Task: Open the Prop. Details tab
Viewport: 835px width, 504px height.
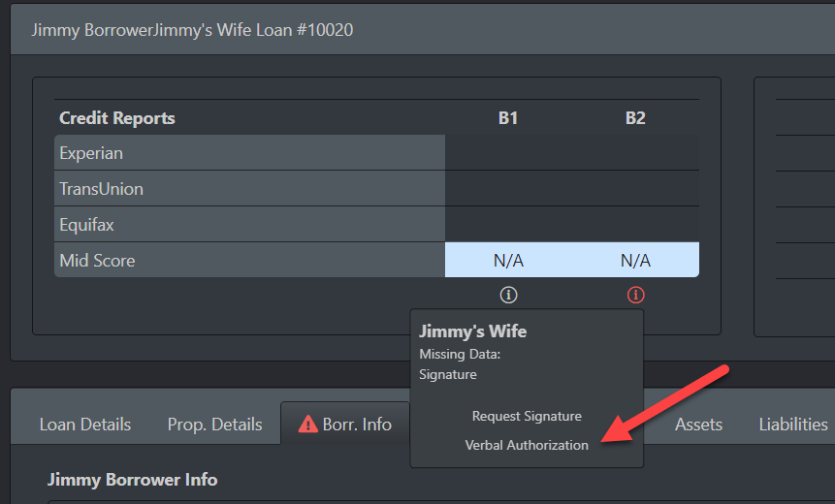Action: tap(214, 425)
